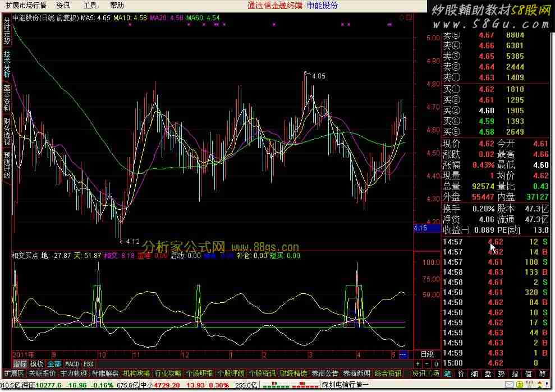Click the minus button to remove chart panel
Screen dimensions: 555x392
point(427,364)
